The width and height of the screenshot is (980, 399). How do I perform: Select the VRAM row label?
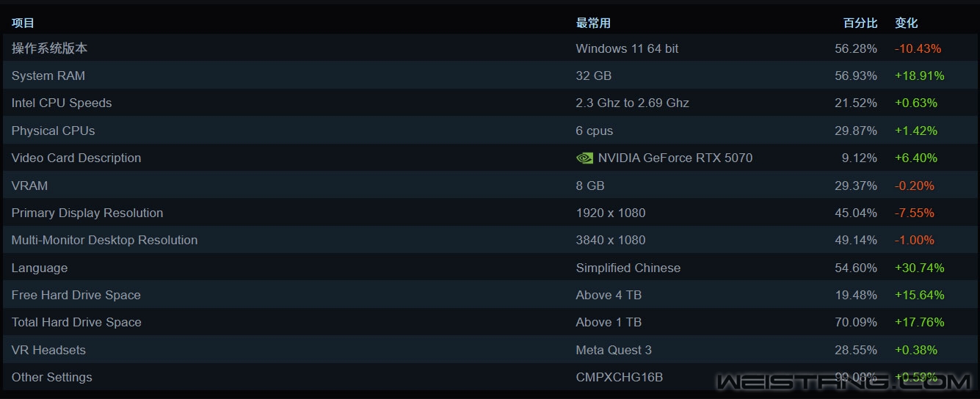click(x=29, y=186)
